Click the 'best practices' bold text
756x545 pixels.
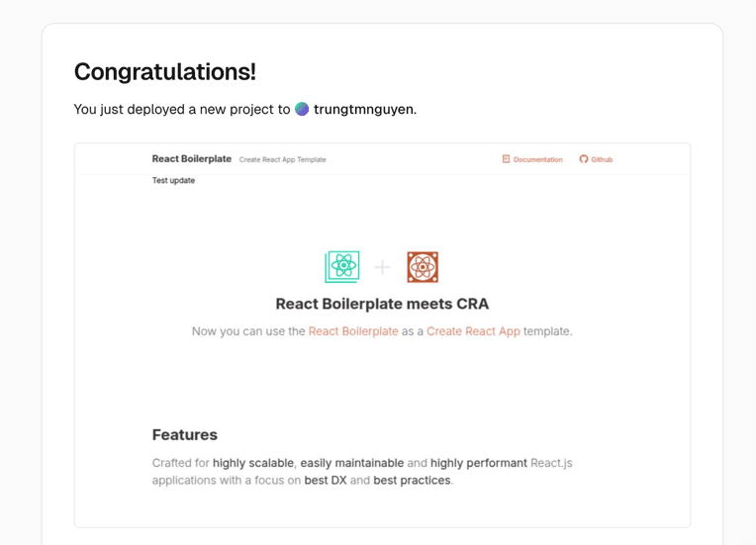[413, 481]
